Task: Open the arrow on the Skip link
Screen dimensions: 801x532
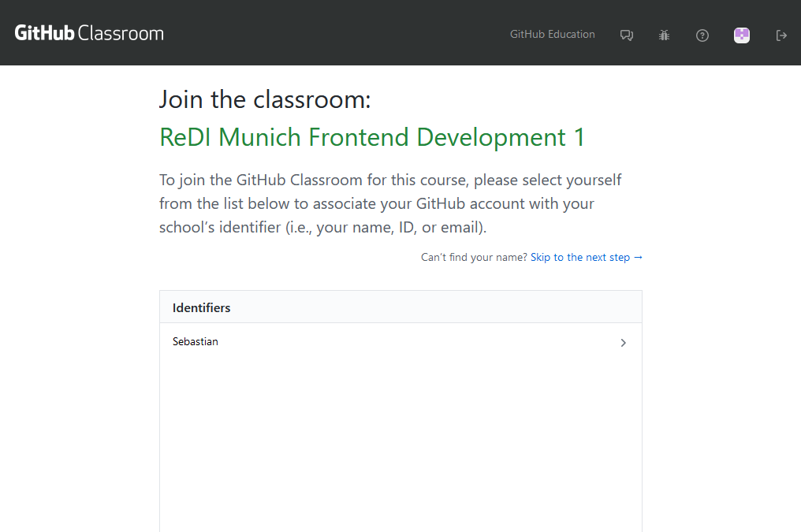Action: [x=639, y=257]
